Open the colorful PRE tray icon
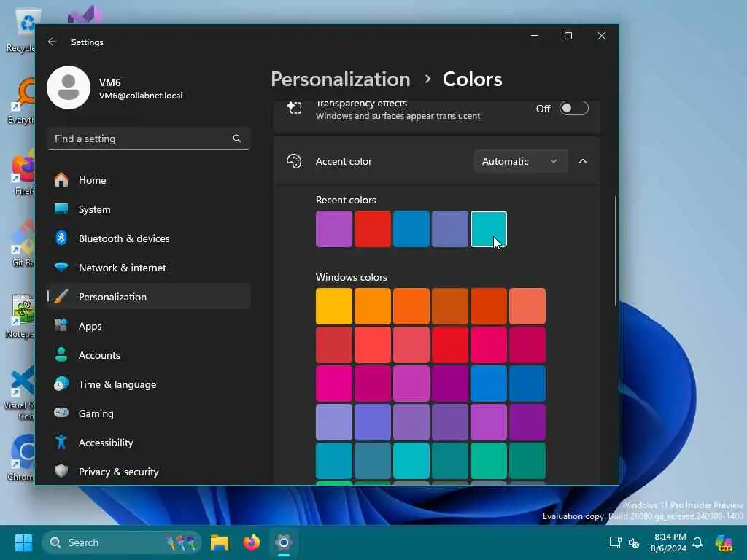This screenshot has height=560, width=747. pyautogui.click(x=724, y=542)
